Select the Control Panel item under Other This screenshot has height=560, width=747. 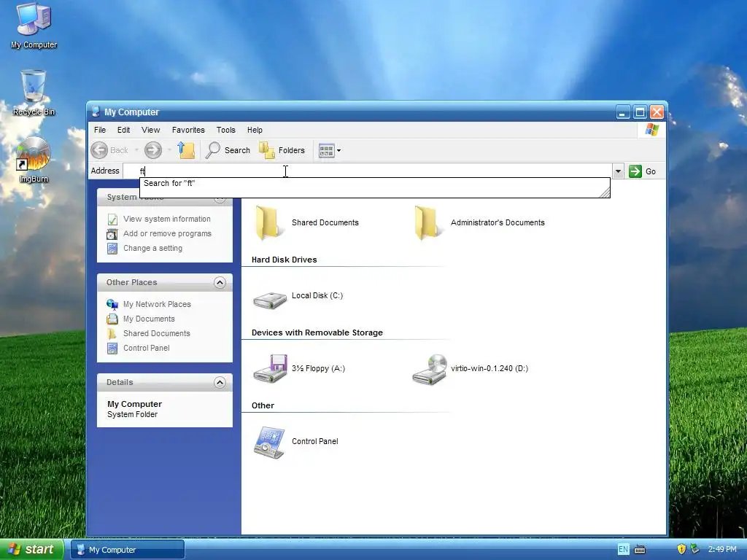(295, 442)
